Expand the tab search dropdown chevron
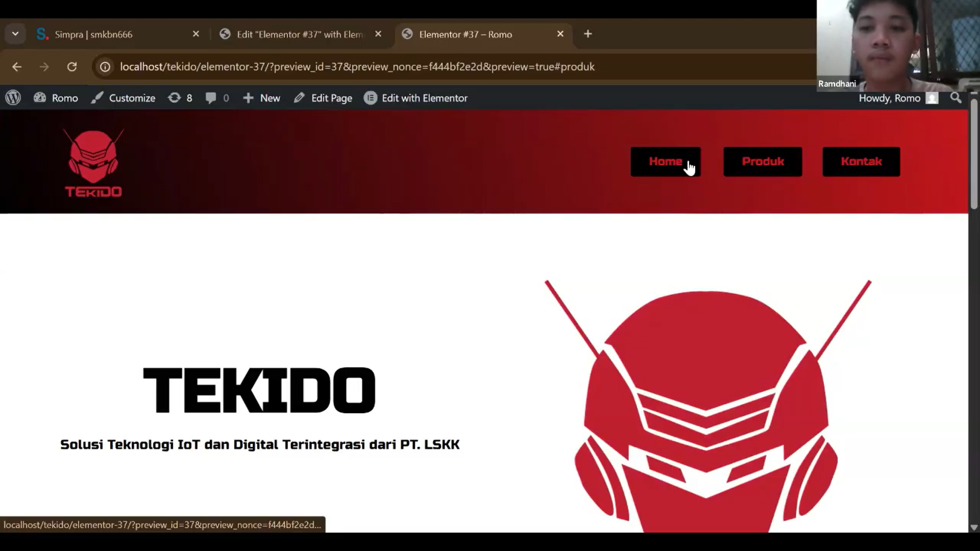Viewport: 980px width, 551px height. pos(15,34)
